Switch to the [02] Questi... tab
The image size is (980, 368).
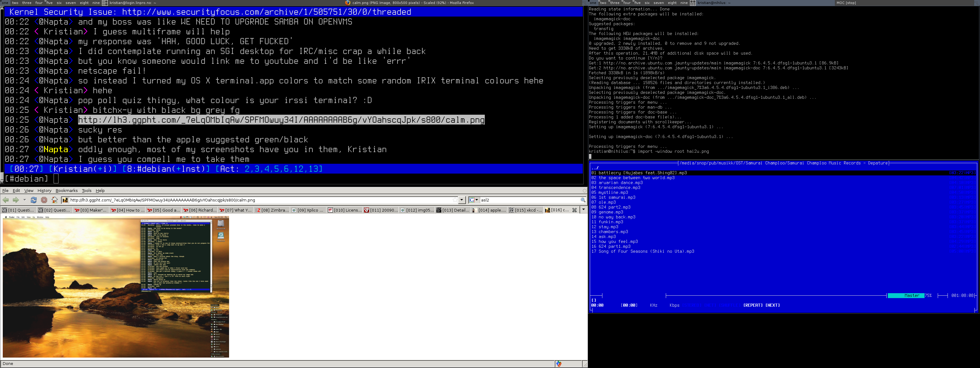point(55,210)
